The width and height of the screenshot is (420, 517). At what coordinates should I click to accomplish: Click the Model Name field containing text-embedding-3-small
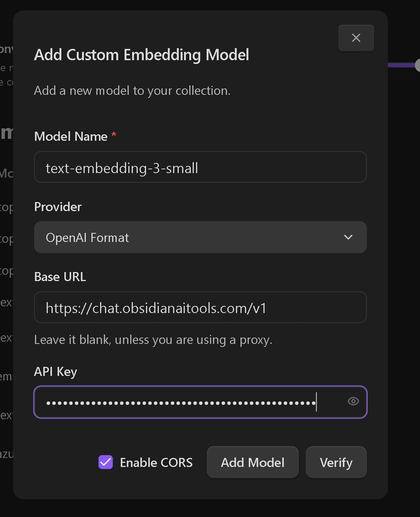point(200,167)
